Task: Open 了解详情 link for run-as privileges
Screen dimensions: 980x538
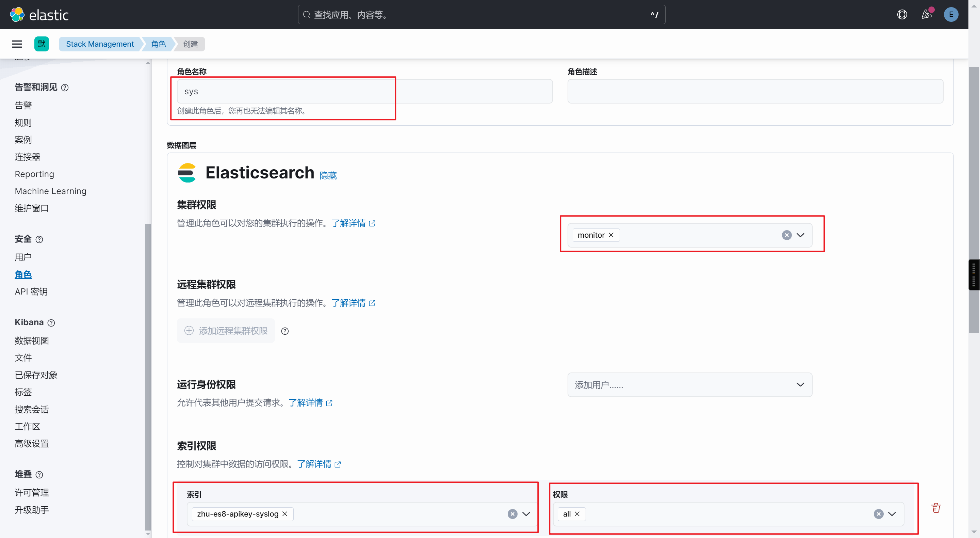Action: [x=310, y=403]
